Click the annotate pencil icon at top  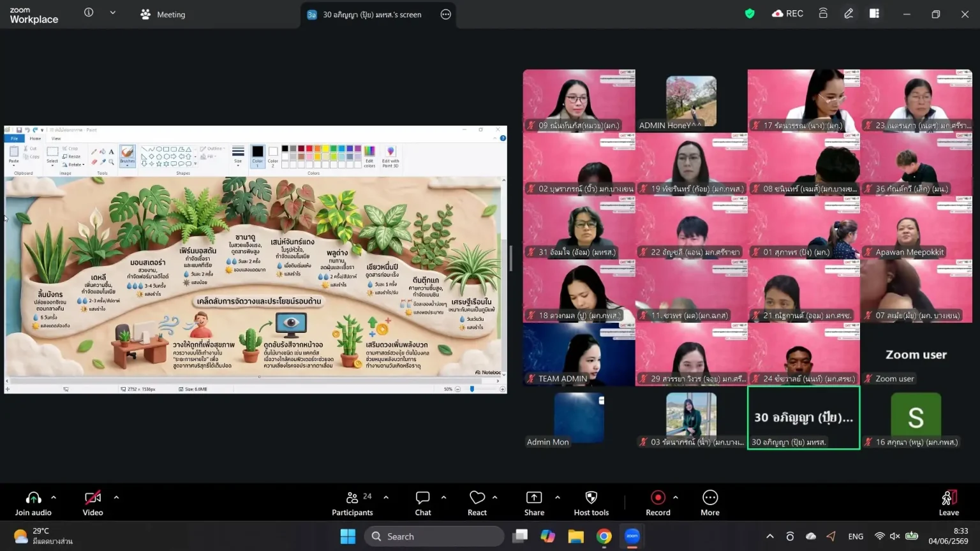tap(849, 13)
